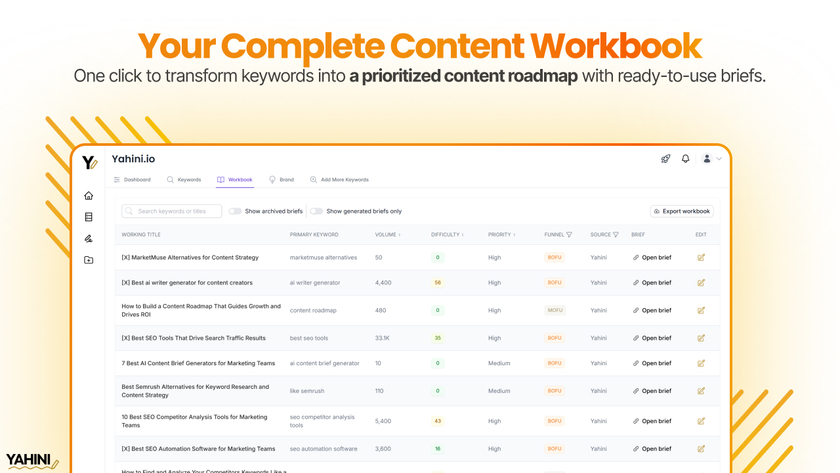The image size is (840, 473).
Task: Select the Workbook tab
Action: click(x=235, y=180)
